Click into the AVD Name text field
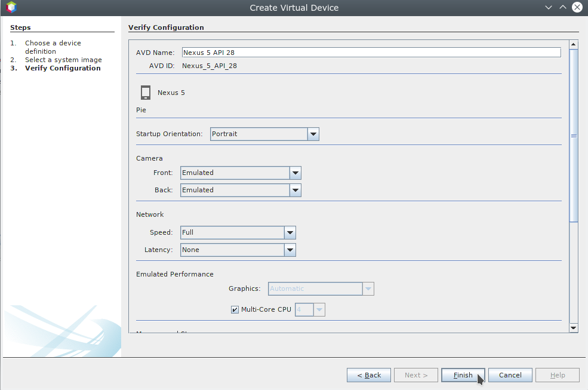 point(371,53)
